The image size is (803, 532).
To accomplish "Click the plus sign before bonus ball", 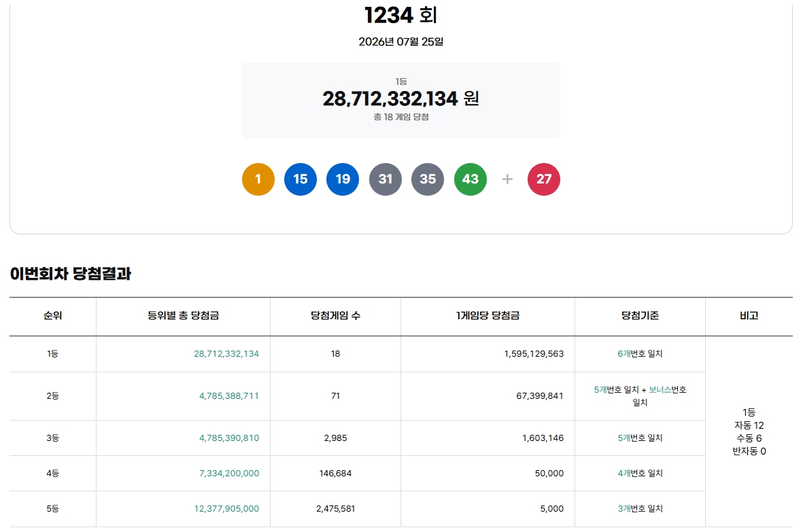I will 507,179.
